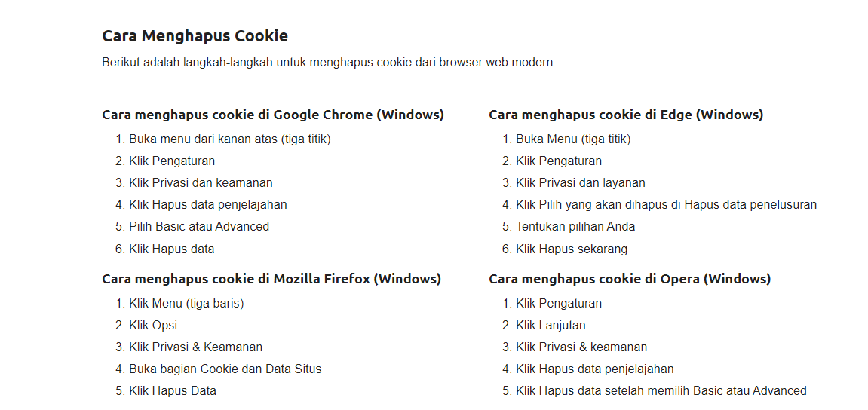Click "Buka bagian Cookie dan Data Situs" step

pyautogui.click(x=225, y=369)
